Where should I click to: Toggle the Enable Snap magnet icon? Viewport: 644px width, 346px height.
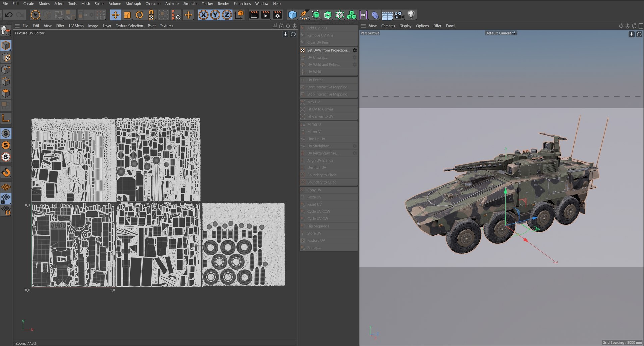tap(6, 172)
